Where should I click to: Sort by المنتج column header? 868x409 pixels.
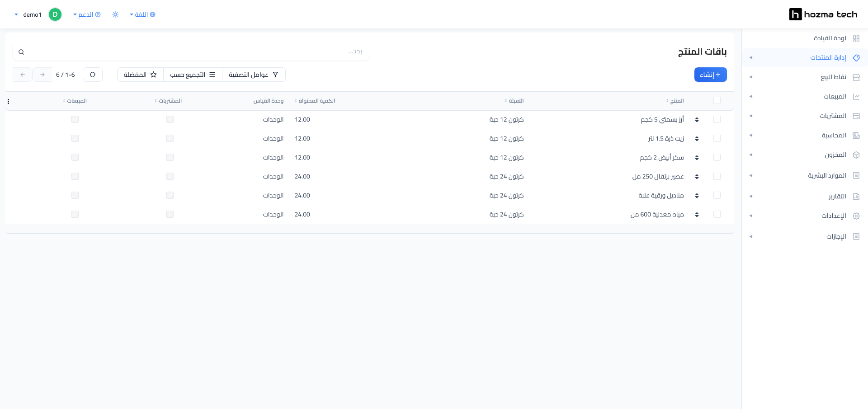(x=675, y=101)
